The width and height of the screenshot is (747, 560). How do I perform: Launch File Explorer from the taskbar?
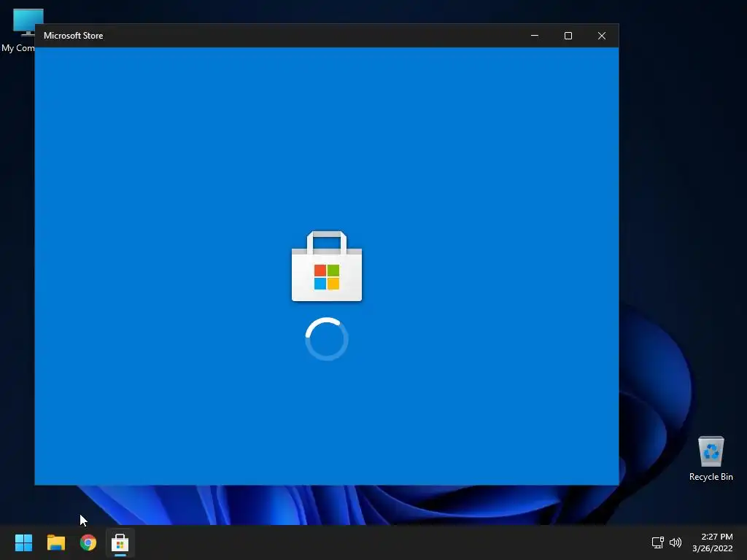coord(55,542)
